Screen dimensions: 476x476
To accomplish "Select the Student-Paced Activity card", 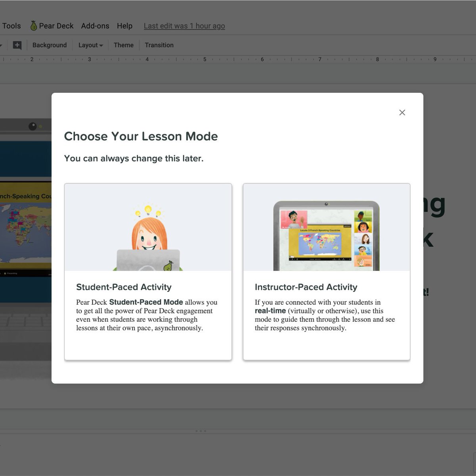I will pyautogui.click(x=148, y=272).
